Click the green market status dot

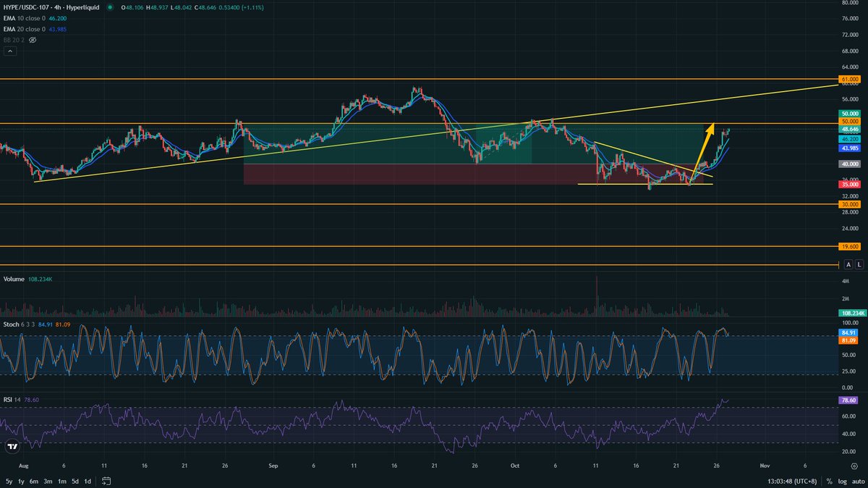[x=110, y=9]
